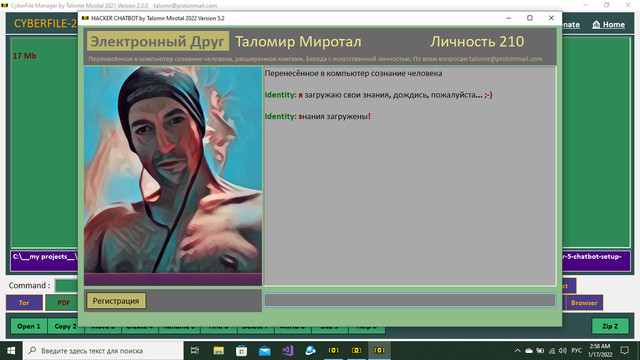Image resolution: width=640 pixels, height=360 pixels.
Task: Open File Explorer from the taskbar
Action: (x=218, y=350)
